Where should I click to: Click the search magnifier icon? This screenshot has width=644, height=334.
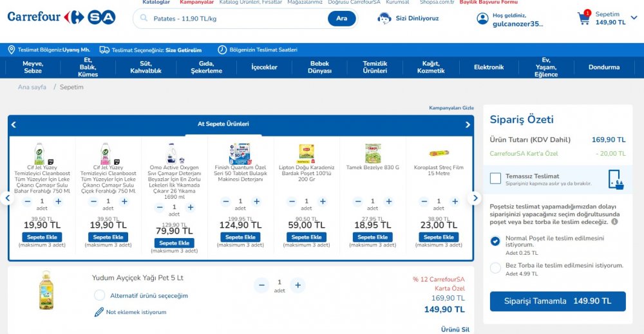pyautogui.click(x=144, y=18)
